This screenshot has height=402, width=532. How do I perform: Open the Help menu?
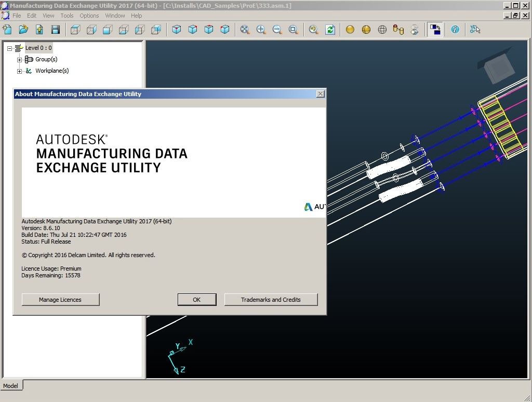coord(137,16)
